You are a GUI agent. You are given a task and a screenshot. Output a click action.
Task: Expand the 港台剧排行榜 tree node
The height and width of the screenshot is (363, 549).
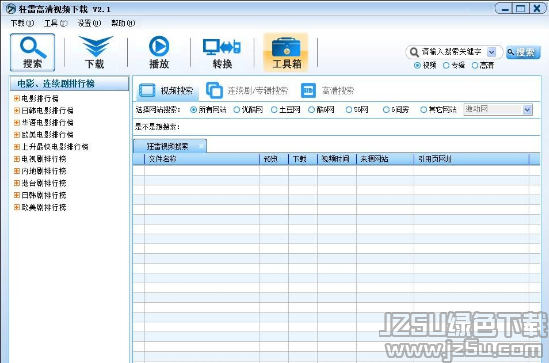tap(16, 183)
